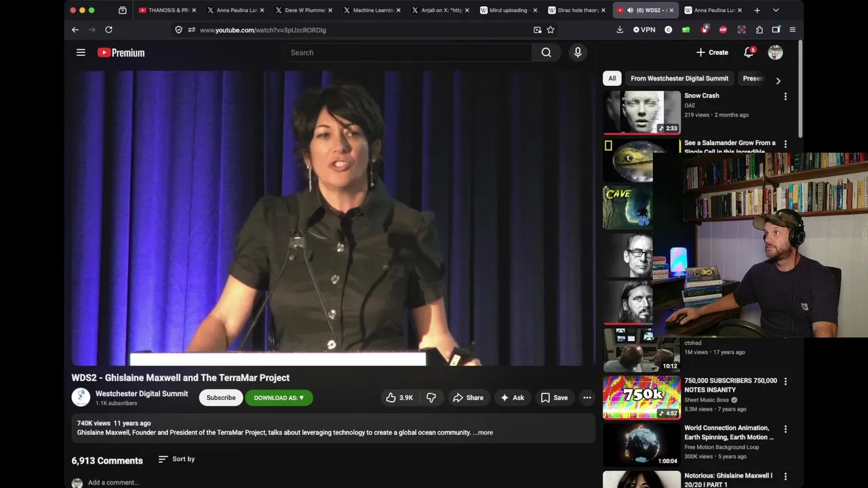This screenshot has width=868, height=488.
Task: Open the 750k subscribers thumbnail
Action: (642, 397)
